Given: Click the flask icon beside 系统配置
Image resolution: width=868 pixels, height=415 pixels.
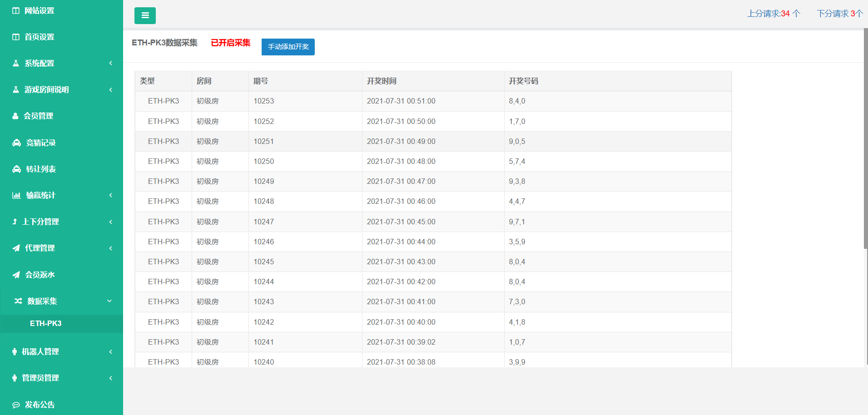Looking at the screenshot, I should tap(16, 63).
